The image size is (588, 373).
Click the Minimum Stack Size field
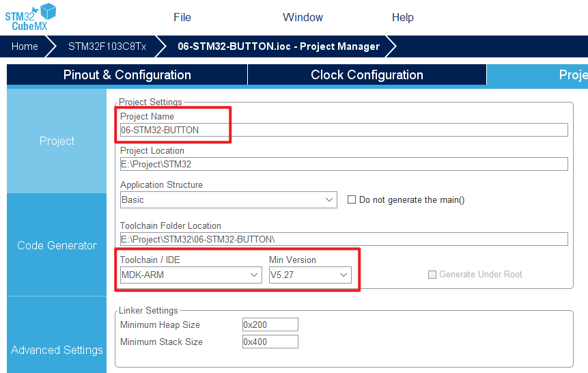click(270, 342)
